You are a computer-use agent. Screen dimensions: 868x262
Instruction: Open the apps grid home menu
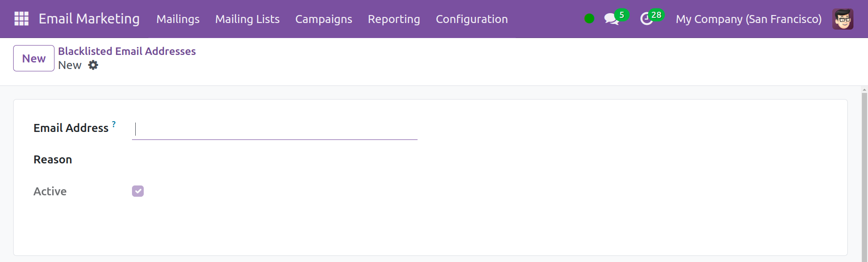22,19
